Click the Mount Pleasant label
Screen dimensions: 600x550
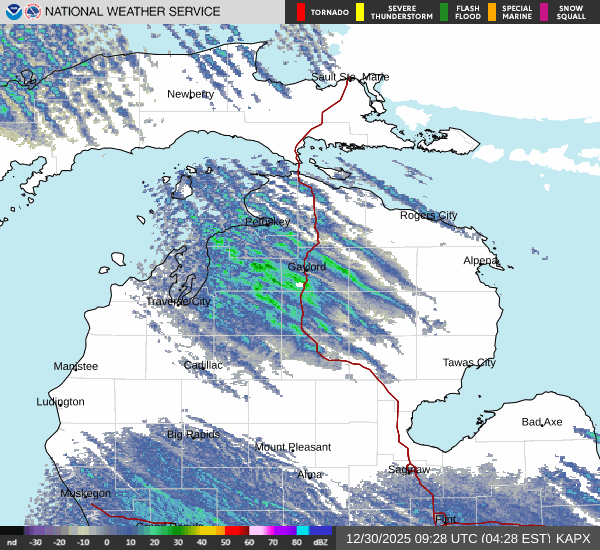(293, 447)
